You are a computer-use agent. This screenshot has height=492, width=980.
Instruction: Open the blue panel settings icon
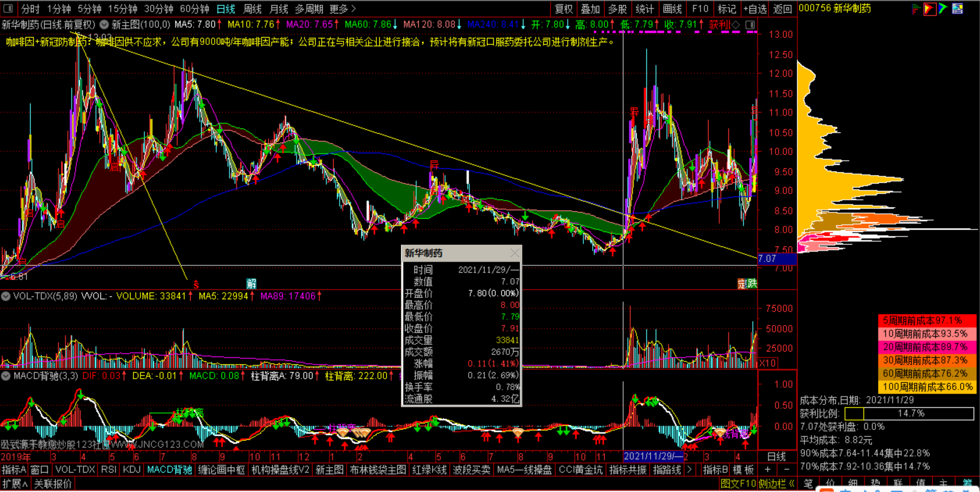tap(958, 9)
